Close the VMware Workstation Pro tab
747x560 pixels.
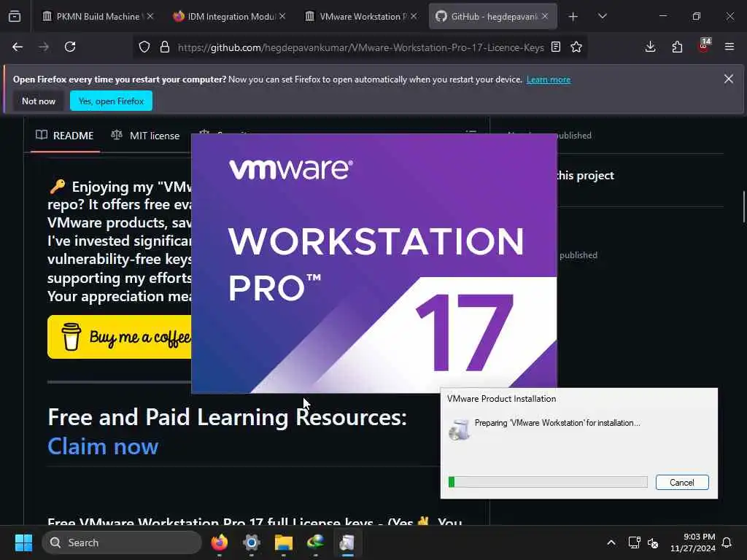pos(414,16)
